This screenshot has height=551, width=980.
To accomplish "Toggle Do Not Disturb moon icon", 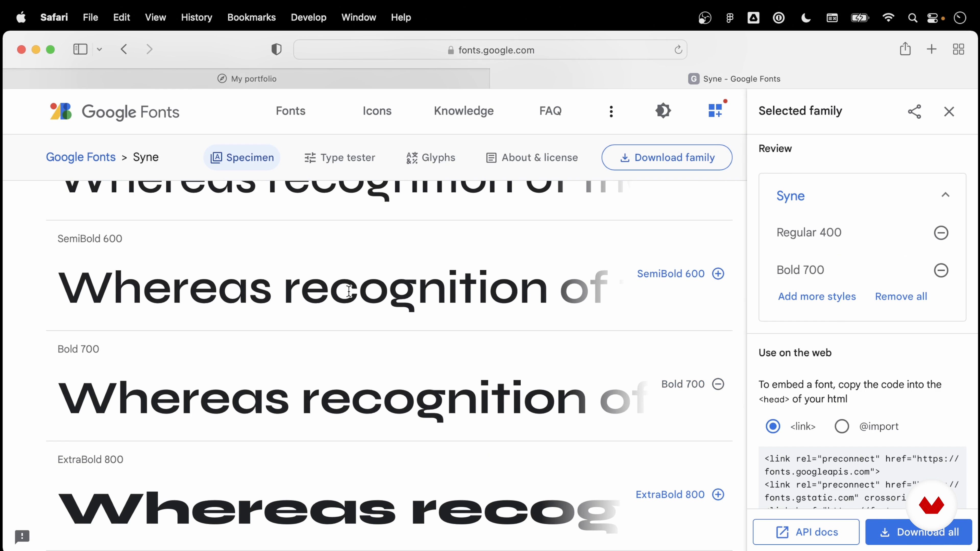I will [805, 18].
